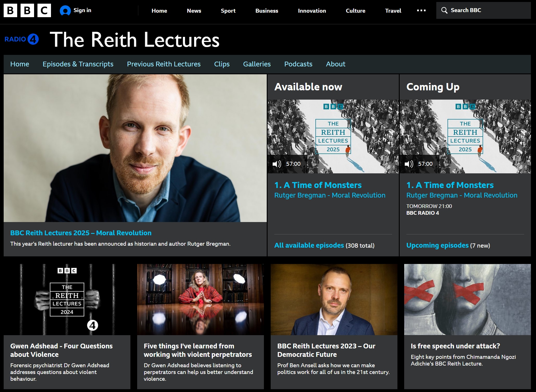Image resolution: width=536 pixels, height=392 pixels.
Task: Play audio on Coming Up episode
Action: click(409, 164)
